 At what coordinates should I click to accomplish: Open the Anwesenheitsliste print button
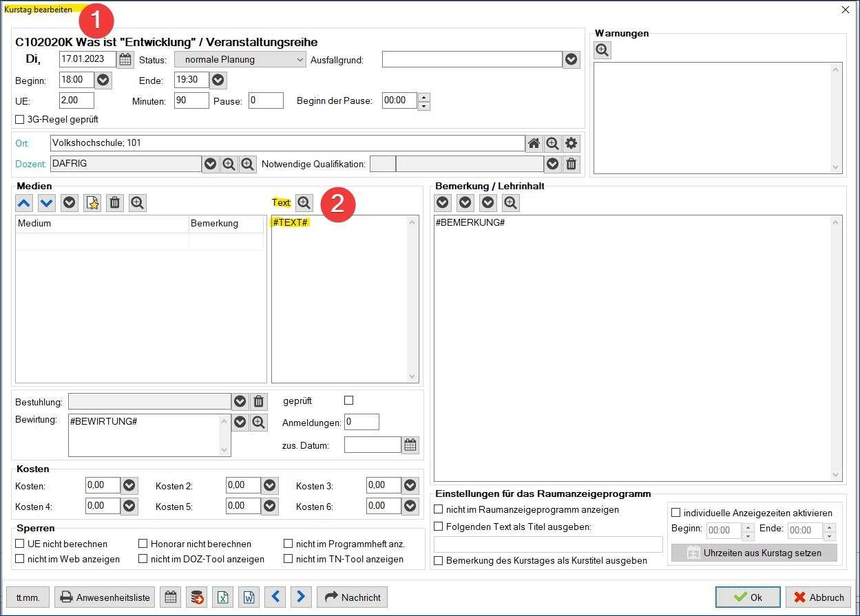click(x=105, y=597)
